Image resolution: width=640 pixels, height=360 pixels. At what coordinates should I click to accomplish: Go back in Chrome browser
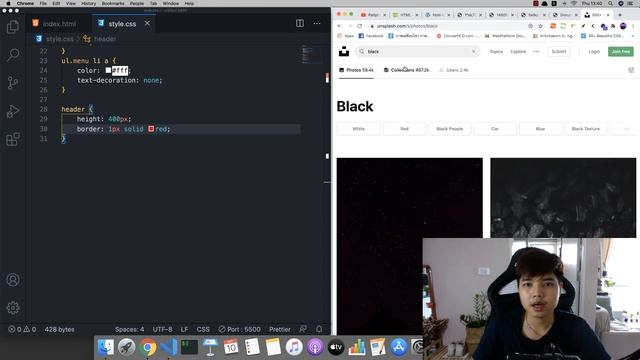(x=339, y=26)
